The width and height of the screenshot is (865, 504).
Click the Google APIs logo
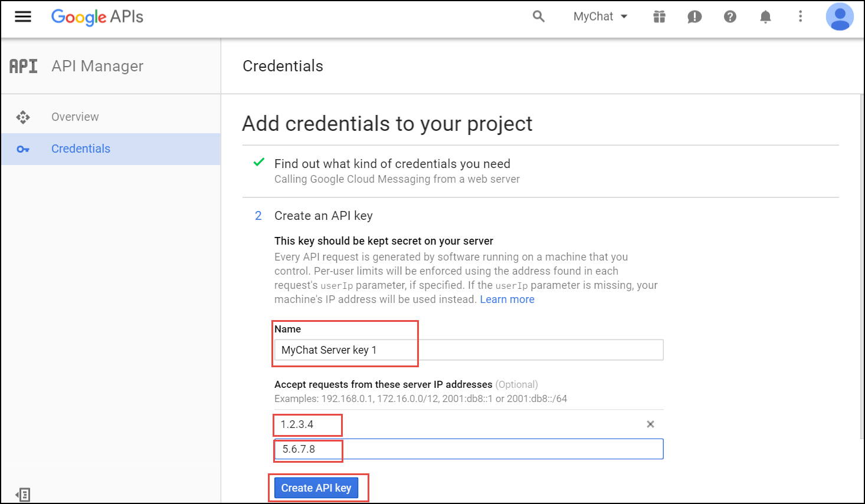(x=97, y=17)
